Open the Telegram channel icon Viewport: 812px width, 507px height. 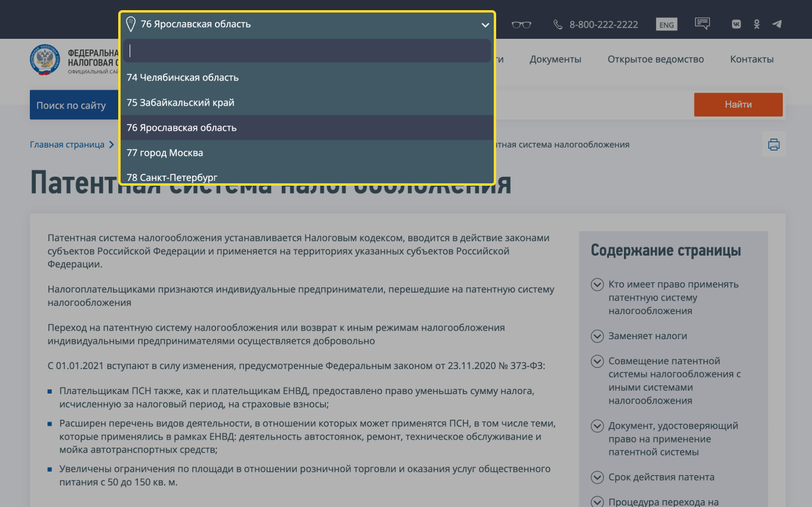tap(777, 24)
